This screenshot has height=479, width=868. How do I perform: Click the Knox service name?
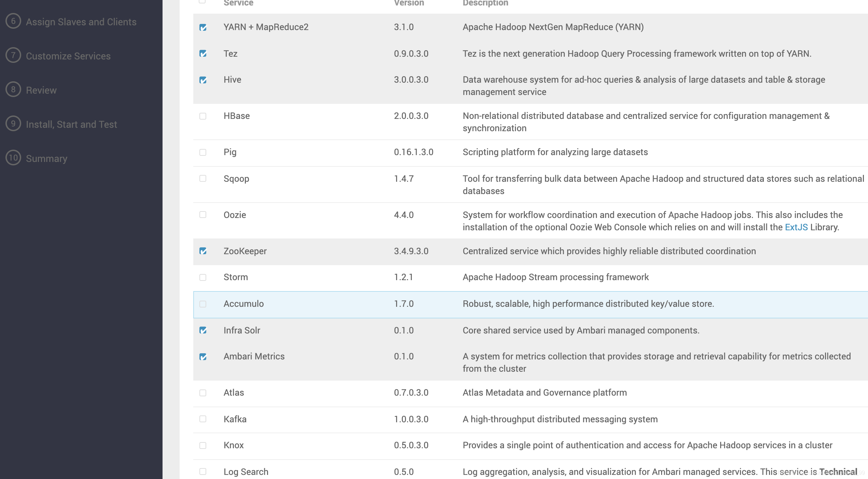coord(234,445)
